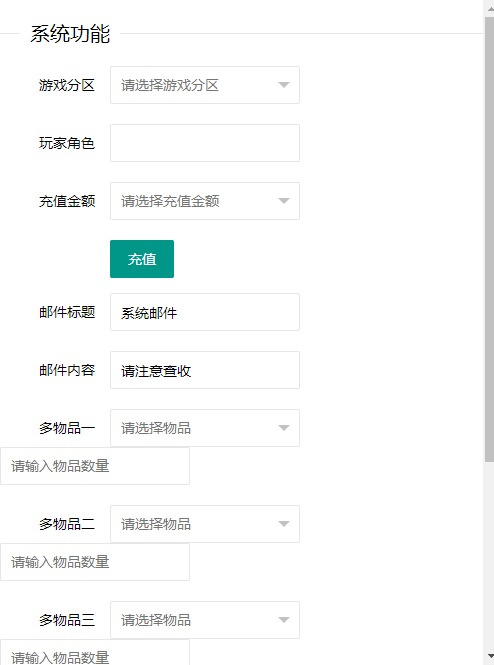Open the 充值金额 dropdown
The height and width of the screenshot is (665, 494).
coord(205,201)
